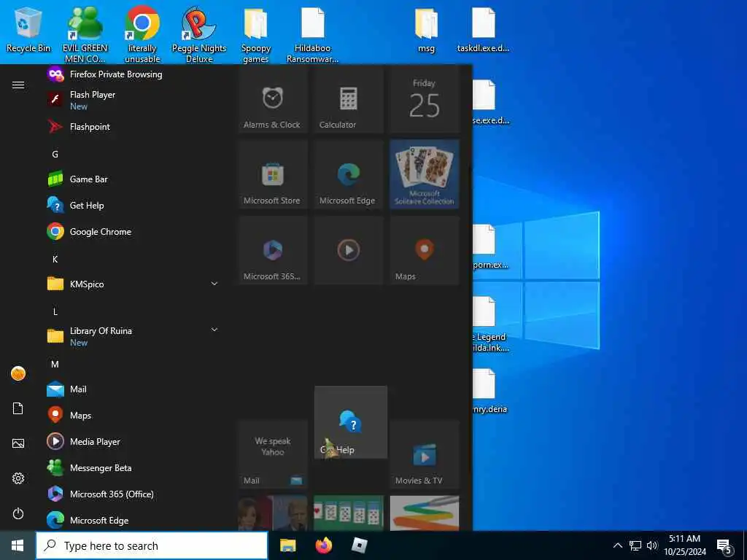The height and width of the screenshot is (560, 747).
Task: Jump to letter G section header
Action: pyautogui.click(x=55, y=155)
